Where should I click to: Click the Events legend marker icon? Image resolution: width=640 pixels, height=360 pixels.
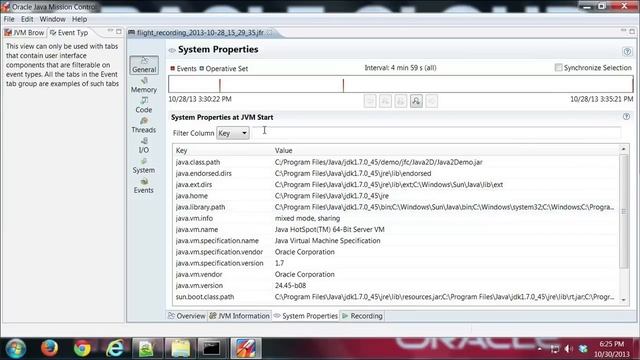click(173, 68)
